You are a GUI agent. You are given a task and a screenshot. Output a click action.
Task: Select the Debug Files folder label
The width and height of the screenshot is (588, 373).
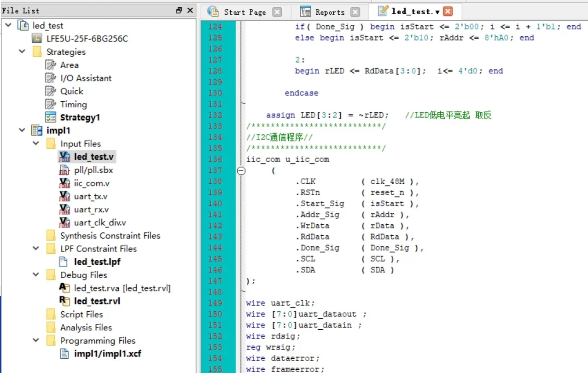[x=83, y=275]
